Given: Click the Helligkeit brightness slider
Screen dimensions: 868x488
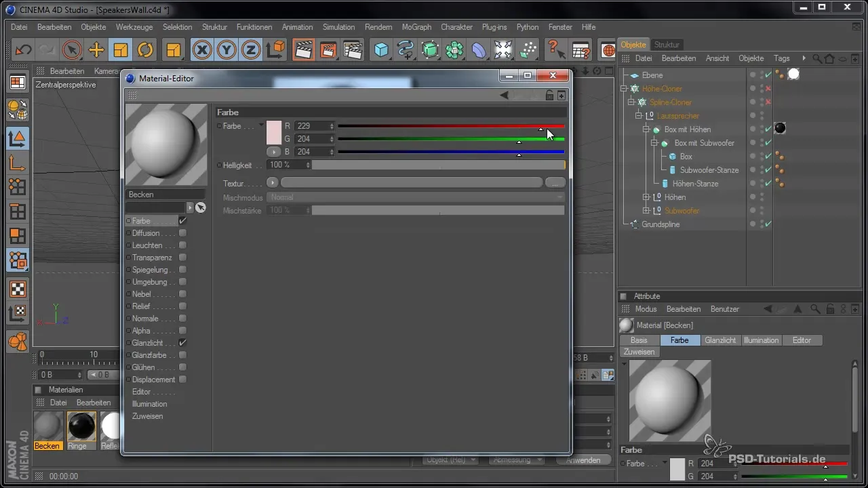Looking at the screenshot, I should tap(438, 165).
